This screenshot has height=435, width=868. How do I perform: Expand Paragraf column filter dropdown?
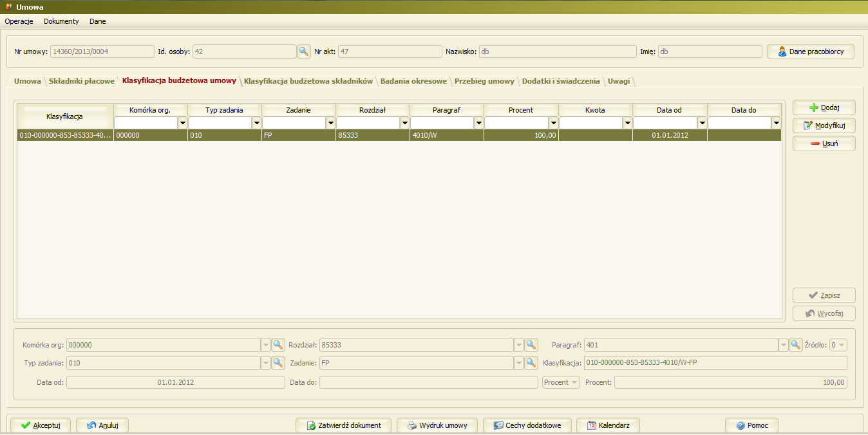(479, 123)
